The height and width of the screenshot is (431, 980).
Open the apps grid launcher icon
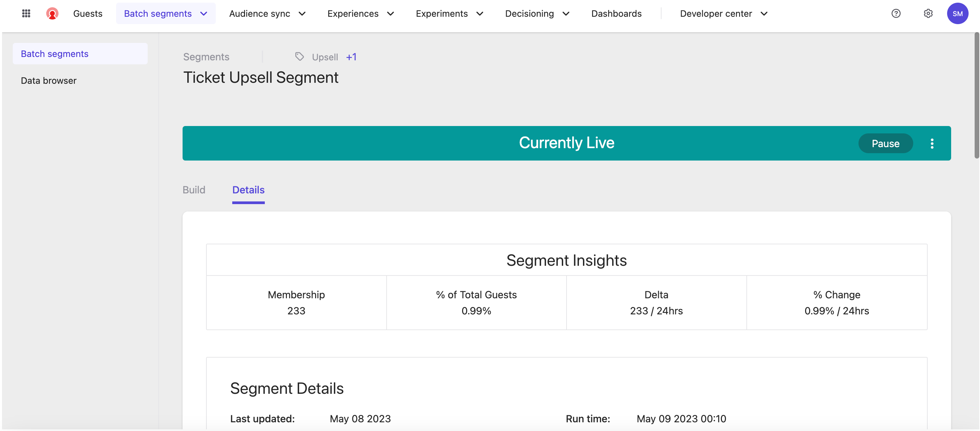pos(26,14)
